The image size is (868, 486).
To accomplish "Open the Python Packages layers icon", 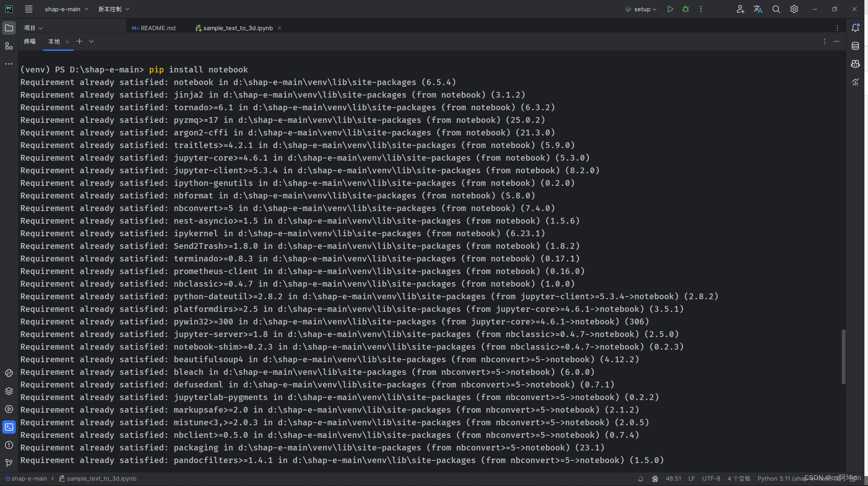I will (9, 391).
